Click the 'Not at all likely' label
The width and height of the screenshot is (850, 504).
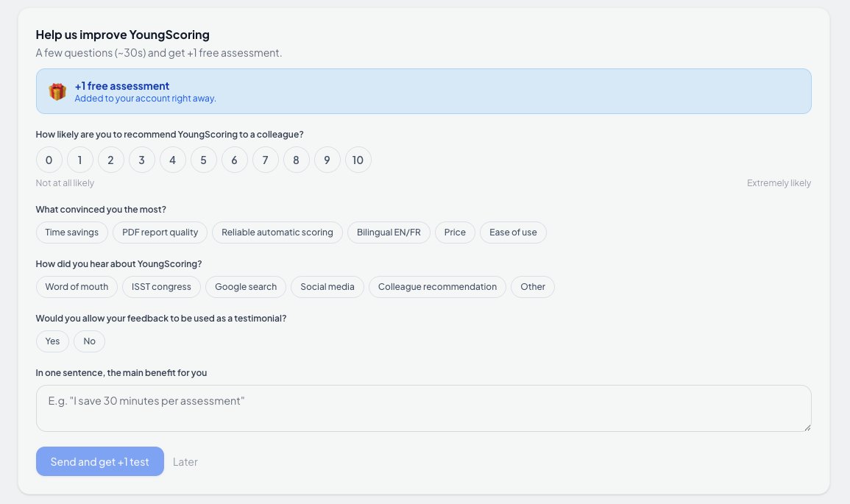(65, 183)
